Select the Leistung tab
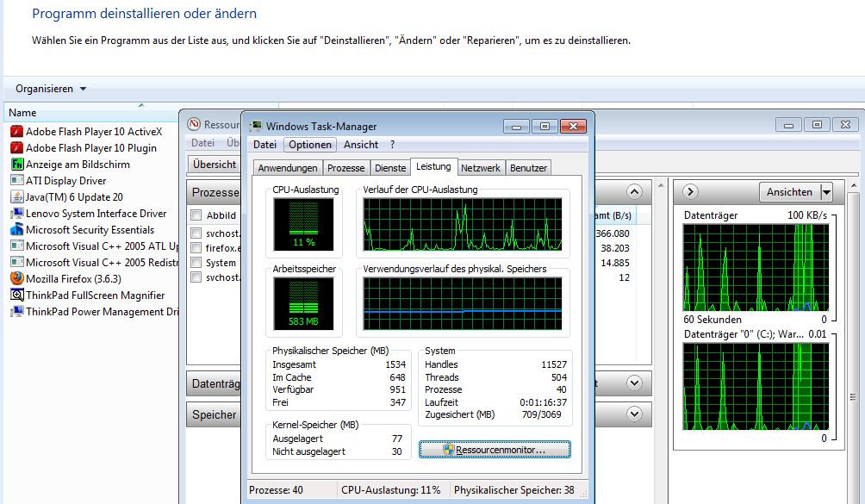This screenshot has width=865, height=504. click(x=433, y=166)
